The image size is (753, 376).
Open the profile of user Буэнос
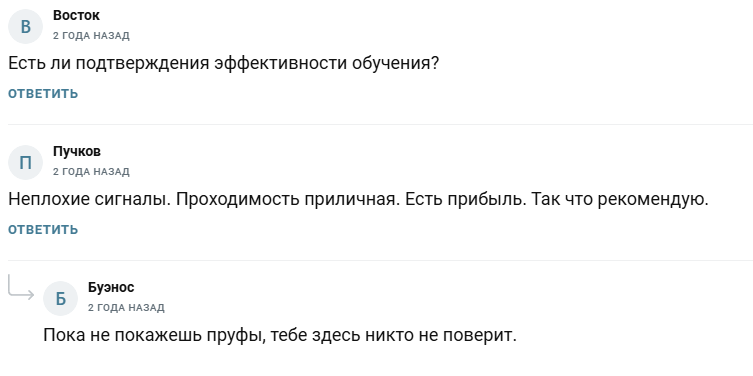coord(111,287)
